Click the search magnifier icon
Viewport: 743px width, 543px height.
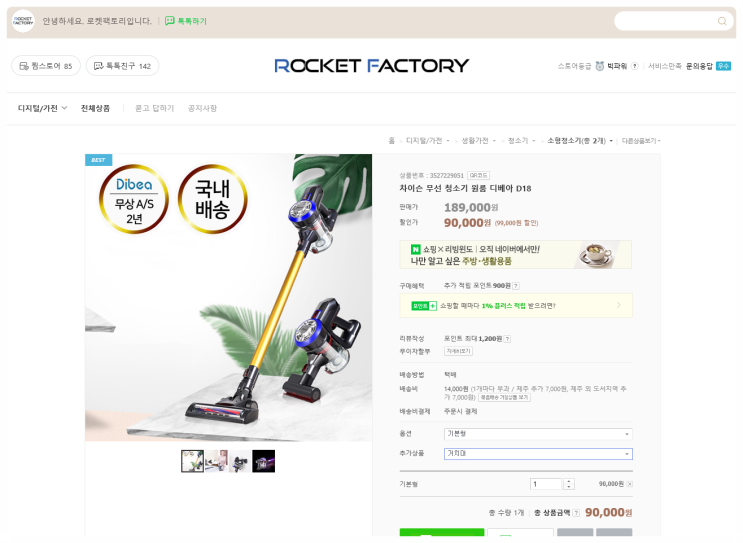tap(722, 21)
